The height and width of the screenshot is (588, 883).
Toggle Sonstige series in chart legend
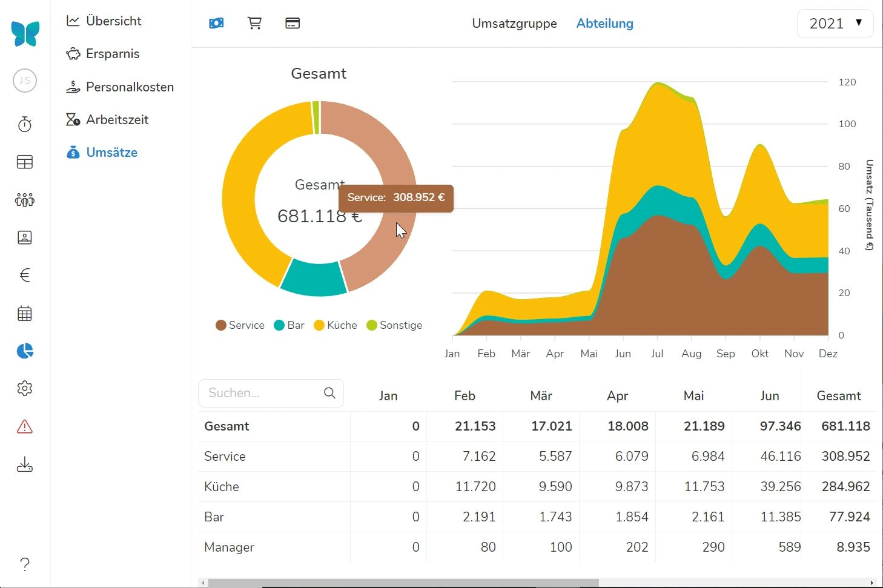point(394,325)
